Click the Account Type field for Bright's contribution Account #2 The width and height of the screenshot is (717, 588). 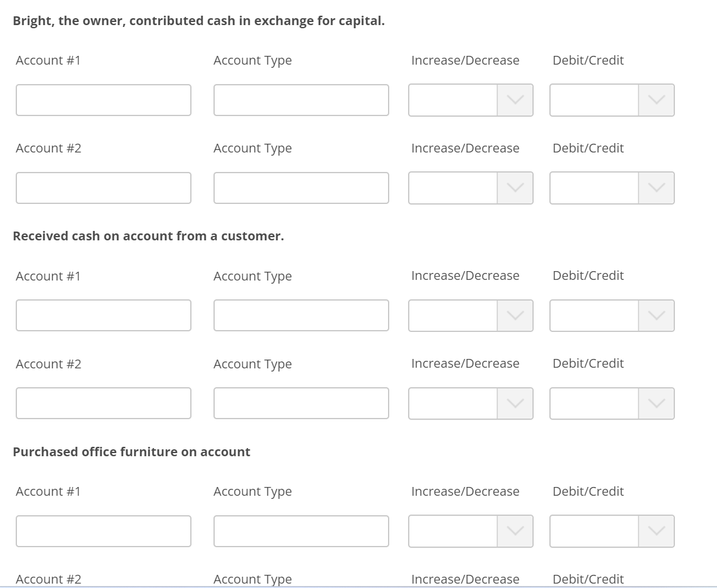point(301,188)
